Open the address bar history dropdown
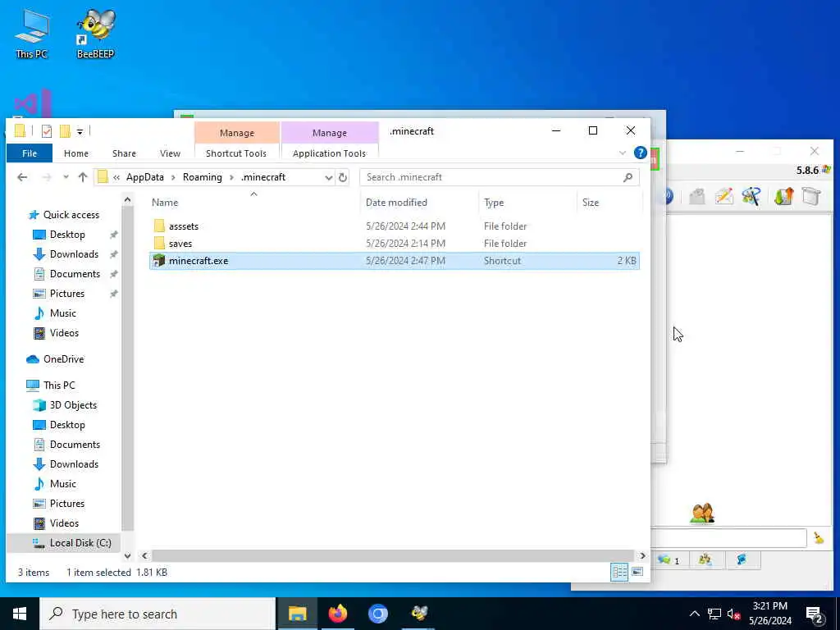The width and height of the screenshot is (840, 630). click(x=328, y=177)
